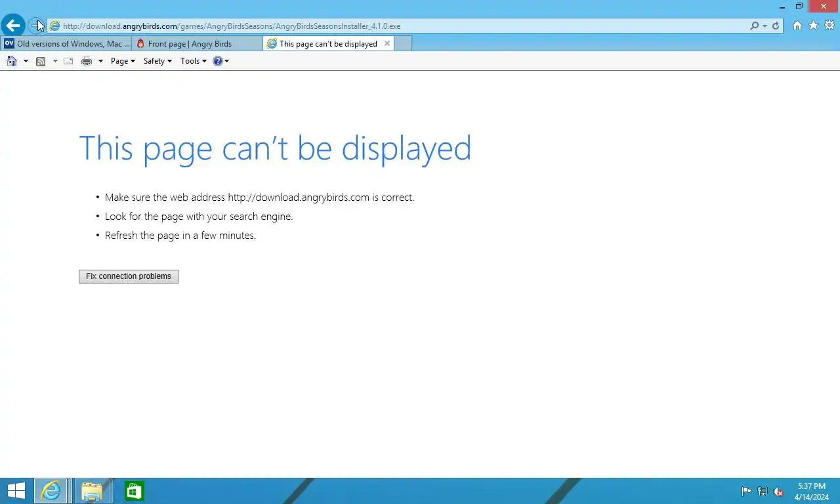Click the command bar Home icon
840x504 pixels.
pyautogui.click(x=12, y=61)
